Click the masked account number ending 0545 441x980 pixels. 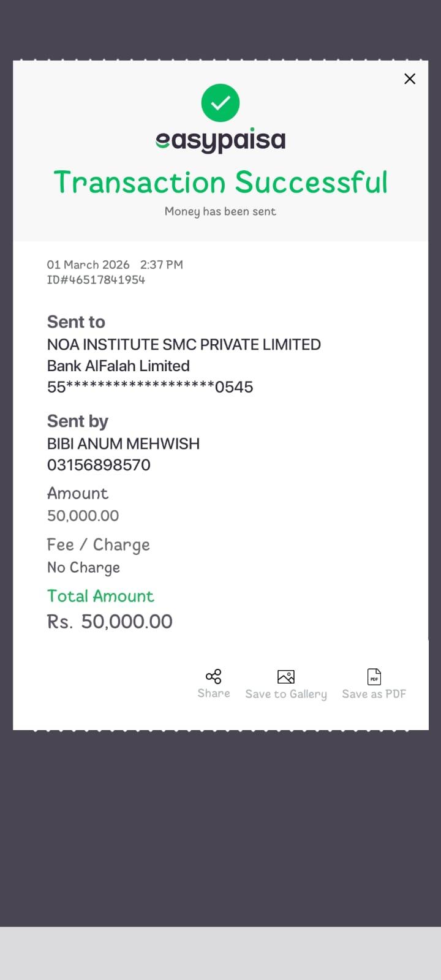(150, 387)
